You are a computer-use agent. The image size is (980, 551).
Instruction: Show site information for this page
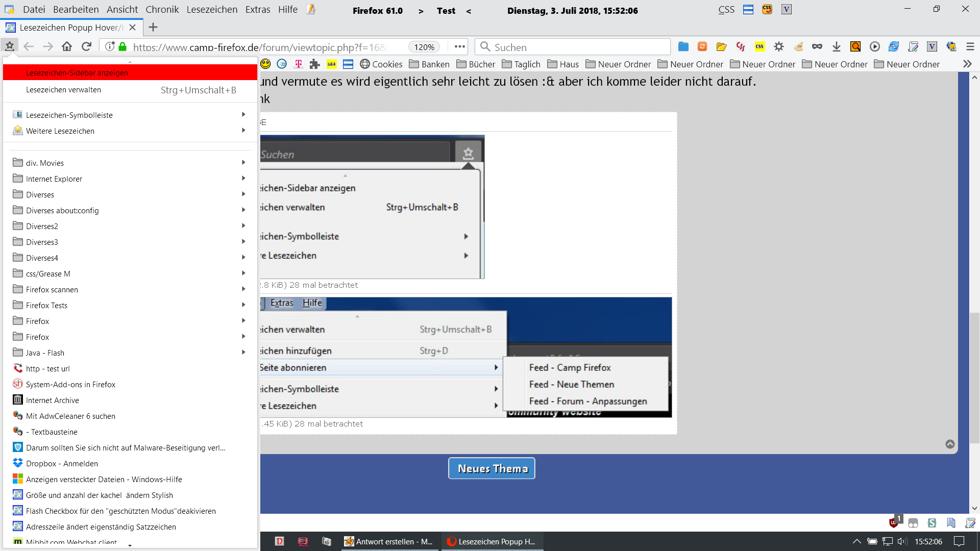coord(109,46)
